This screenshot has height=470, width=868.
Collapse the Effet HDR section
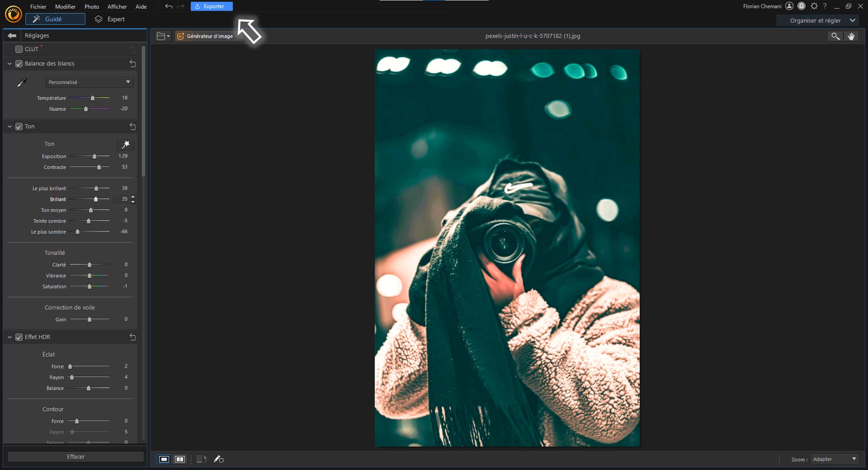click(x=10, y=337)
